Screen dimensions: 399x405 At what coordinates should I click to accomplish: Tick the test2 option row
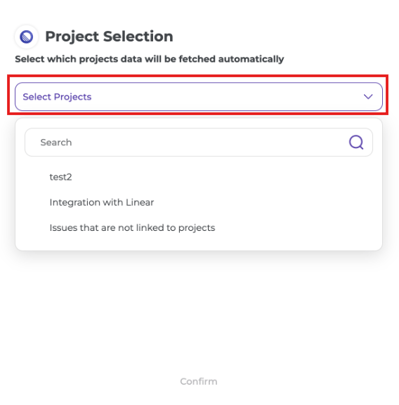(199, 177)
